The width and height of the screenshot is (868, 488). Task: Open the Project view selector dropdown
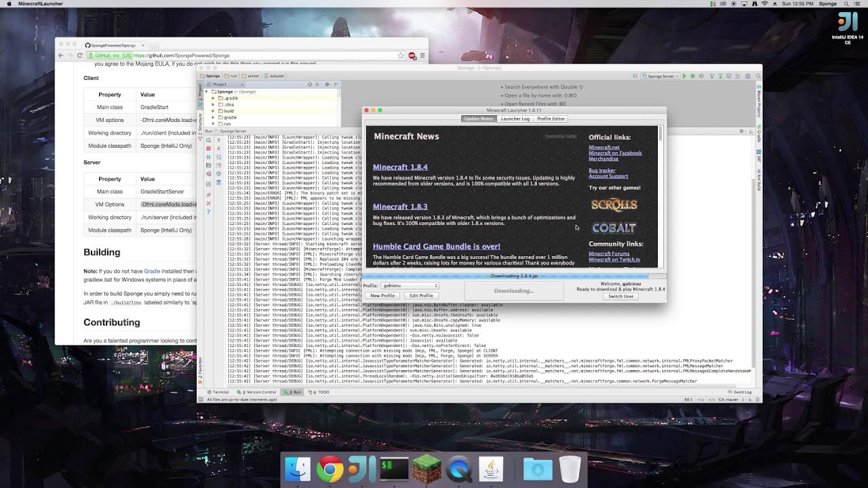[x=226, y=85]
